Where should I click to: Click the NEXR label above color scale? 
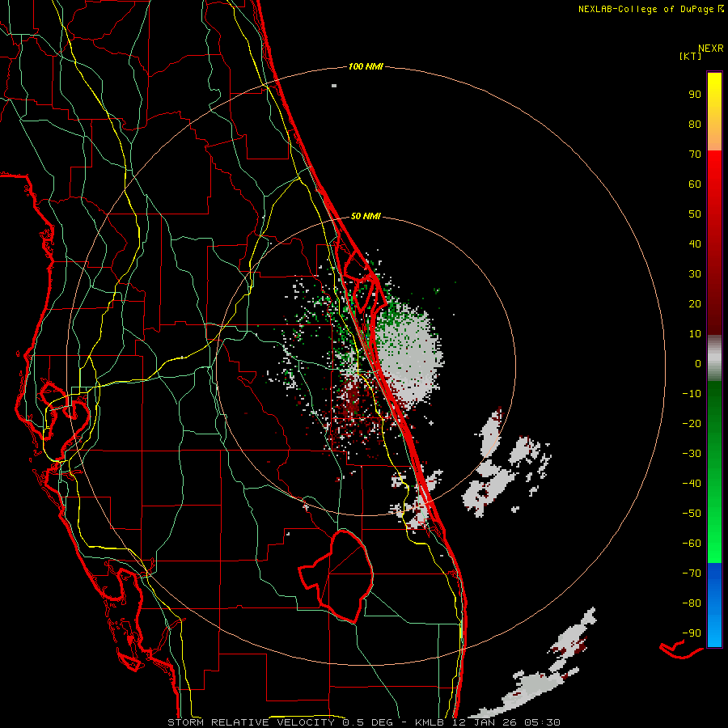pos(711,49)
